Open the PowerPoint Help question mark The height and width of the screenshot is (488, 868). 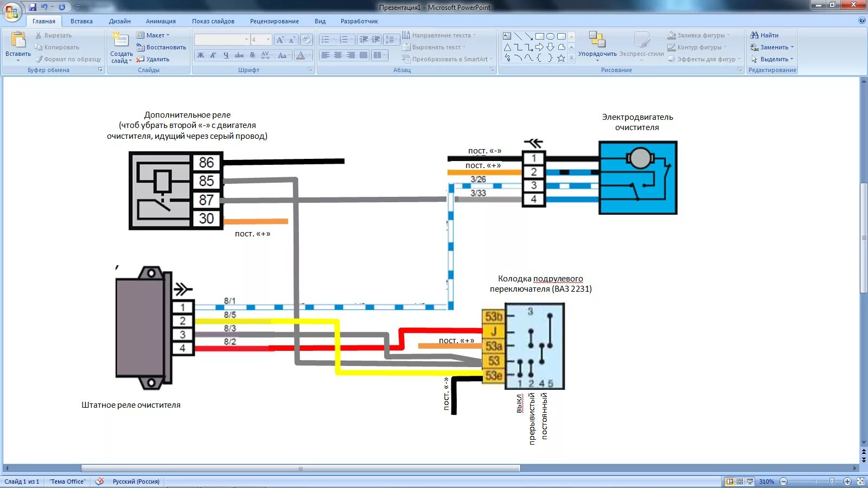click(x=862, y=21)
